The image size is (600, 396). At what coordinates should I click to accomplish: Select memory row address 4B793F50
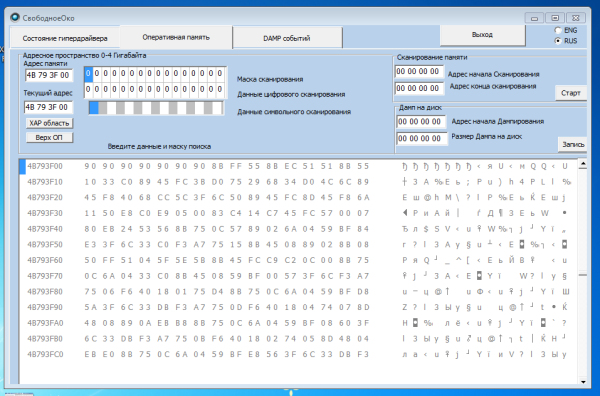click(x=45, y=245)
